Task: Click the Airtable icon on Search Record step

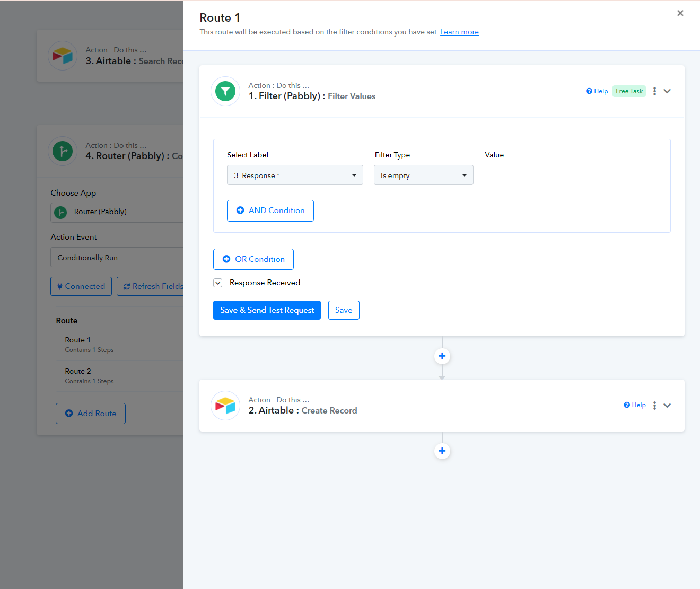Action: click(63, 56)
